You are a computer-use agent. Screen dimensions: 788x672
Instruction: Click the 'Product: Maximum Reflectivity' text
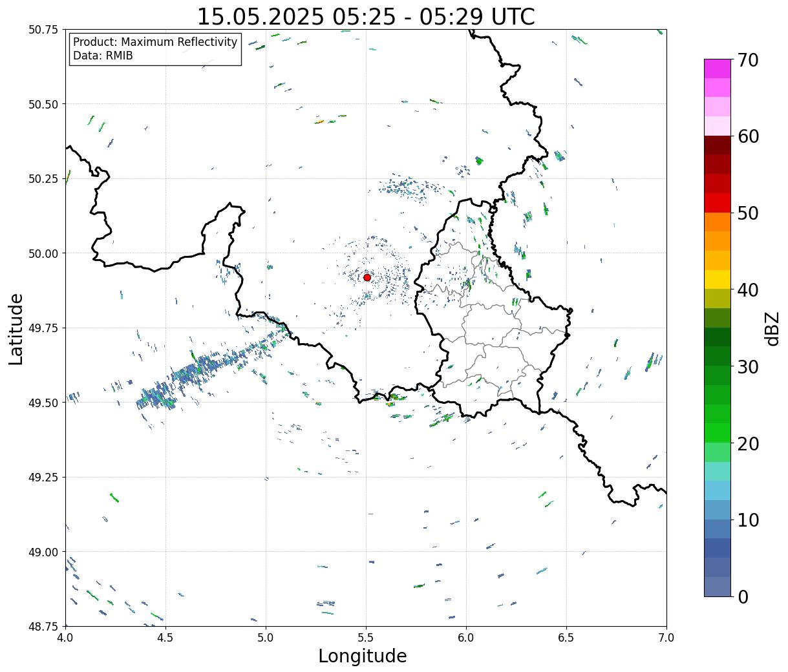[155, 42]
